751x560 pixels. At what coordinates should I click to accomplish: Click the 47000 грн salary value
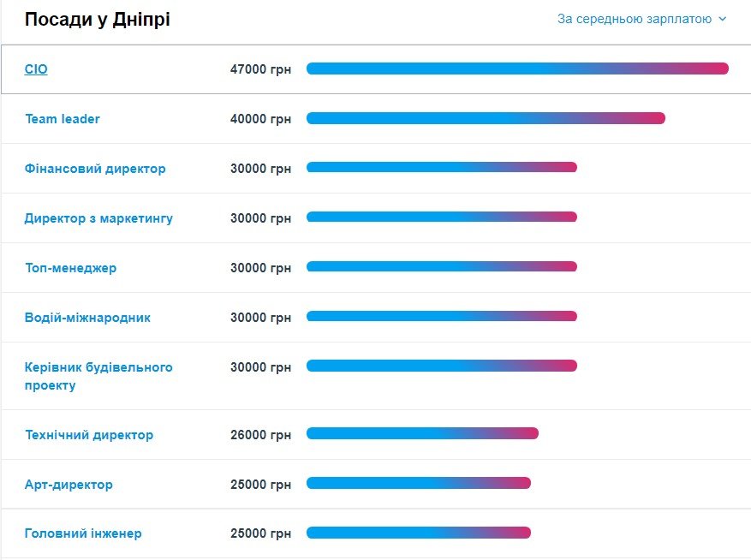coord(260,69)
